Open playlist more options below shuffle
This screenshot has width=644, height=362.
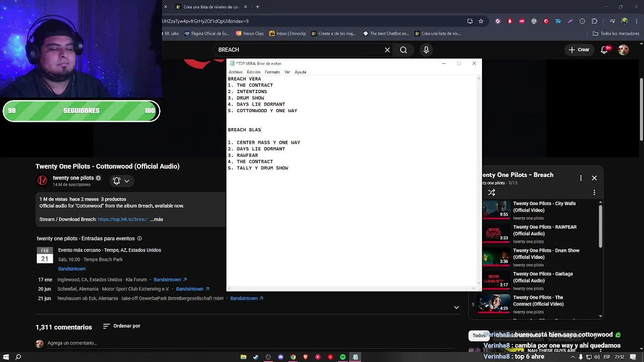[594, 193]
